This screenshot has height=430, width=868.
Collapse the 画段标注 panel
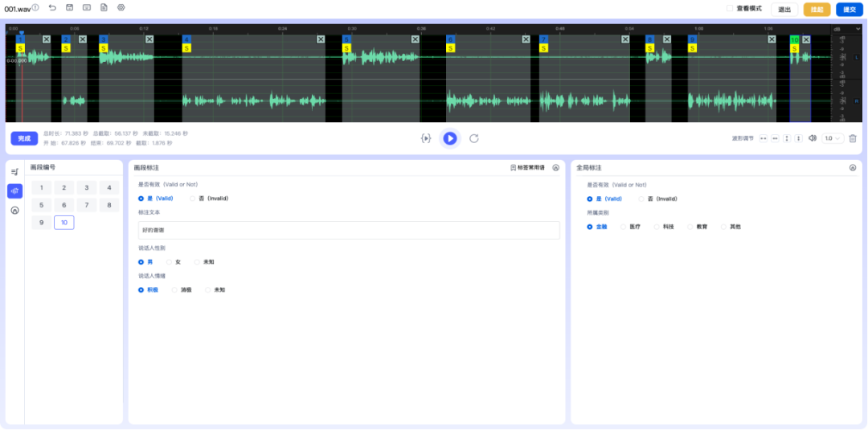click(555, 168)
